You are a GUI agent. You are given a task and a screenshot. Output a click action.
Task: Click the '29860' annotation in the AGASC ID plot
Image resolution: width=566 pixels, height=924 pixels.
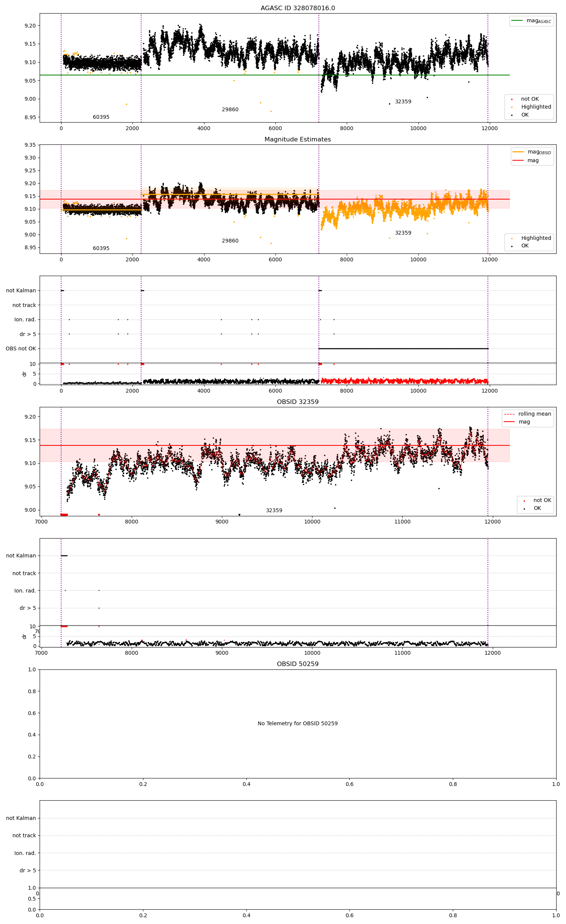pos(230,109)
